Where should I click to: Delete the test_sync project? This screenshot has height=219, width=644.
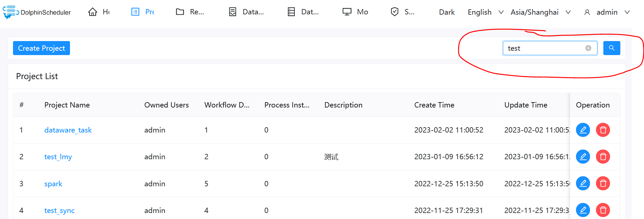[603, 210]
